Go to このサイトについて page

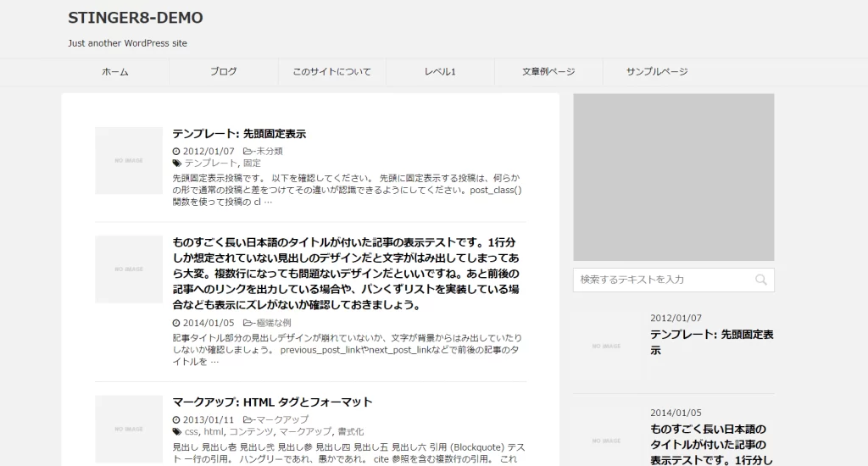point(331,72)
